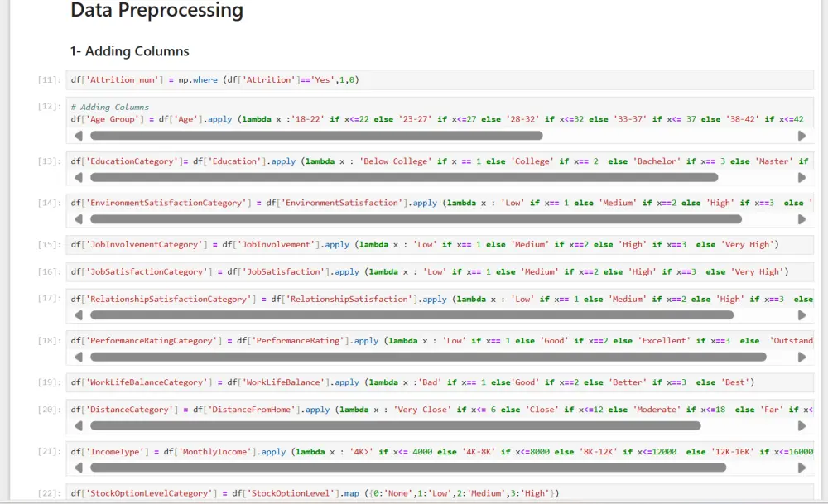
Task: Click left scroll arrow under Age Group cell
Action: tap(79, 136)
